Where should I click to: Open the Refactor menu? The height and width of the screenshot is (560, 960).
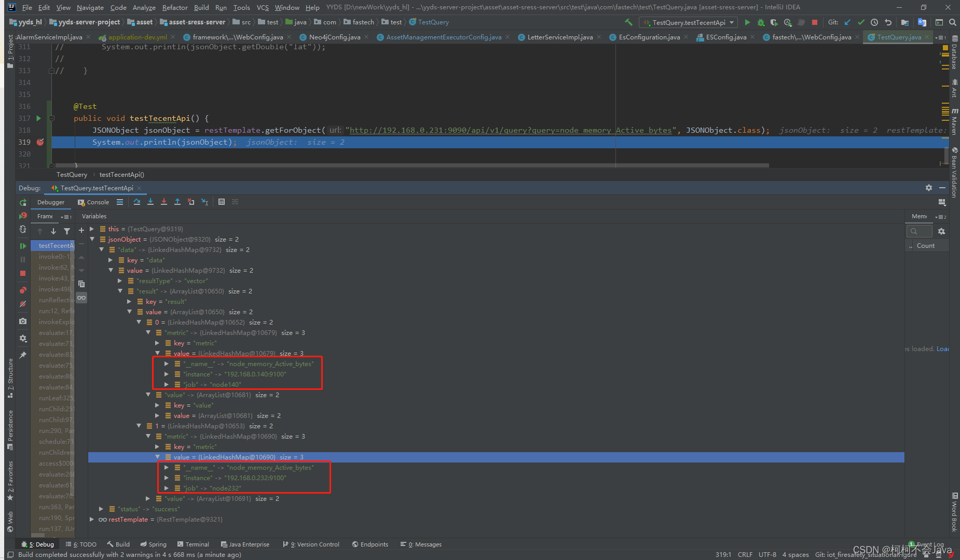175,7
